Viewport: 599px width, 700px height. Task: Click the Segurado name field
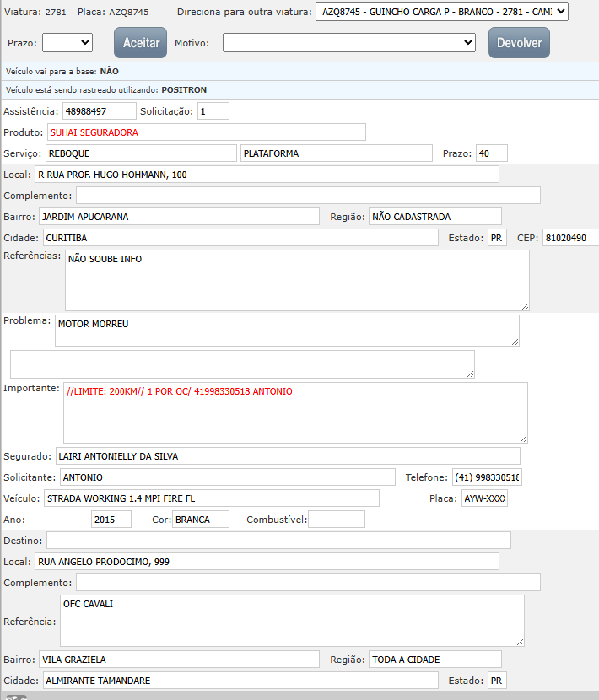click(288, 456)
